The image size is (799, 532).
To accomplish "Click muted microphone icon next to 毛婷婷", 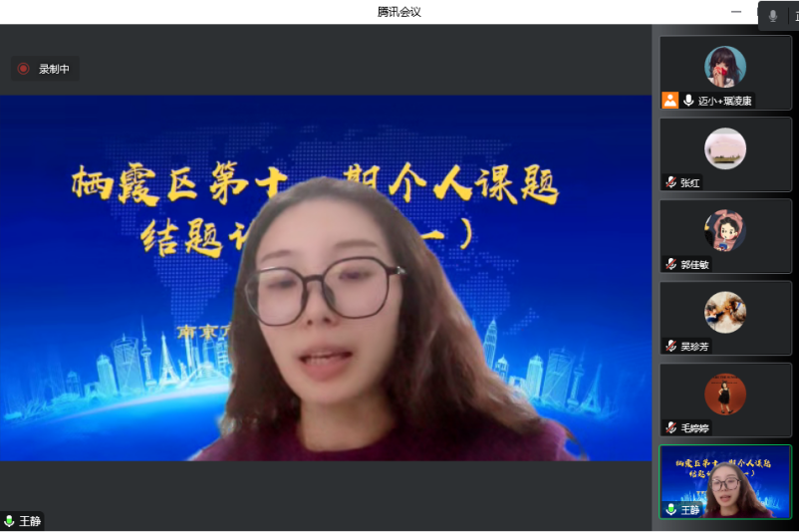I will (671, 428).
